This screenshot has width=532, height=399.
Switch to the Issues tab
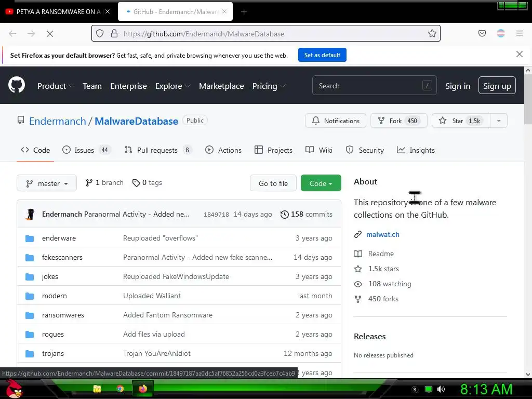point(86,150)
